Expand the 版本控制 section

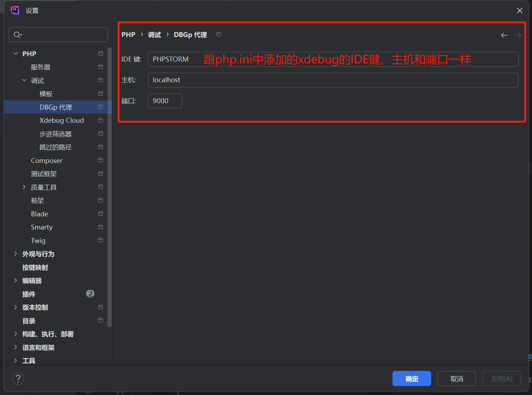coord(16,307)
